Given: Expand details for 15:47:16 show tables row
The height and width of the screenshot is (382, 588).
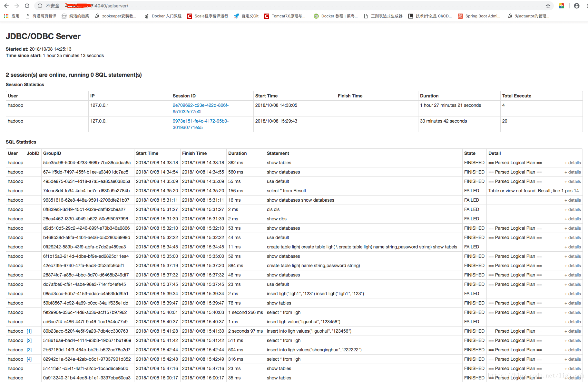Looking at the screenshot, I should (x=573, y=369).
